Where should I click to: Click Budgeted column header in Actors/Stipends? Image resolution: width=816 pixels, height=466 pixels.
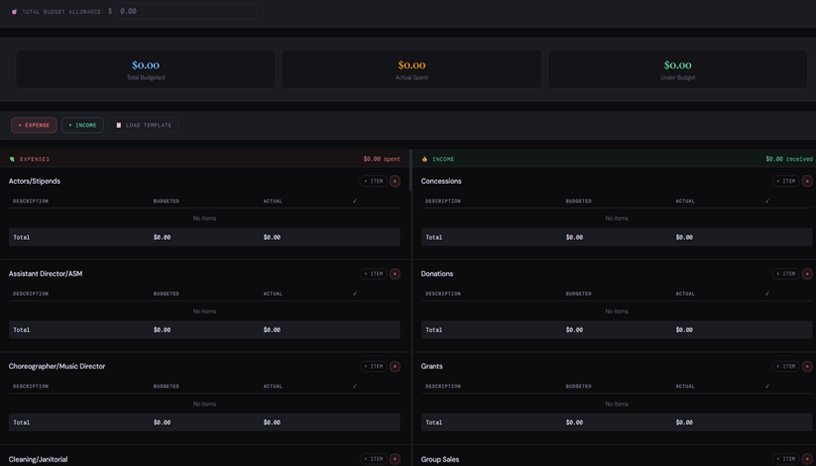(166, 201)
